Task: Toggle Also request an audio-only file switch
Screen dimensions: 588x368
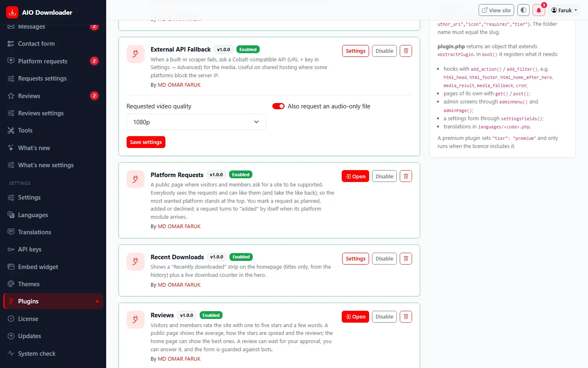Action: coord(278,106)
